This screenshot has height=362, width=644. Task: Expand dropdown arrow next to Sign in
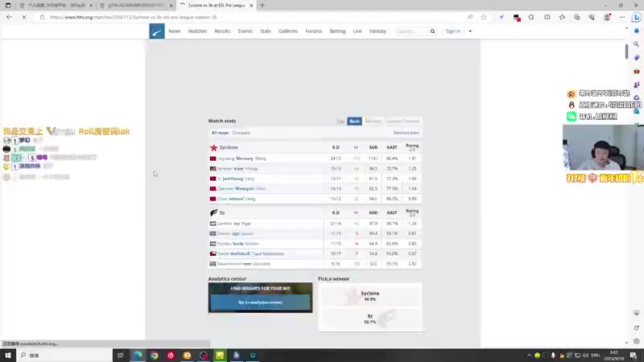(x=470, y=31)
